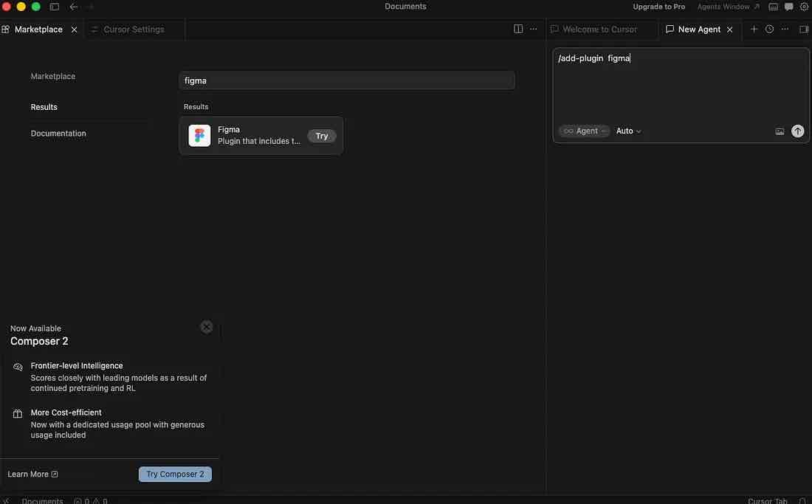This screenshot has height=504, width=812.
Task: Click the Marketplace heading in sidebar
Action: click(53, 76)
